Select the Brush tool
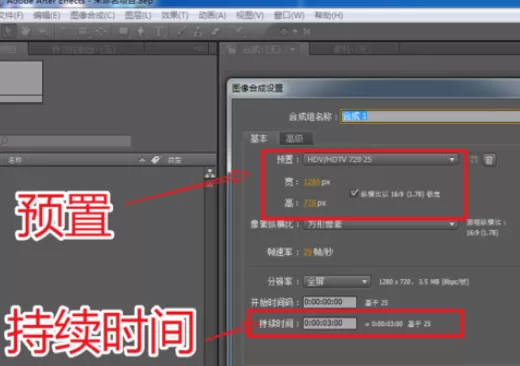Image resolution: width=520 pixels, height=366 pixels. pyautogui.click(x=181, y=32)
